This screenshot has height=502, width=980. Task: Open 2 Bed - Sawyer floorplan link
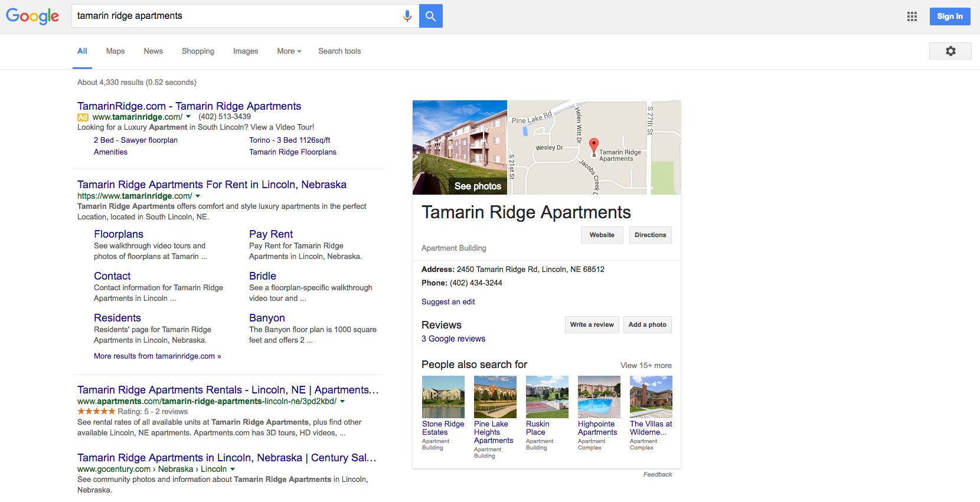click(x=136, y=140)
